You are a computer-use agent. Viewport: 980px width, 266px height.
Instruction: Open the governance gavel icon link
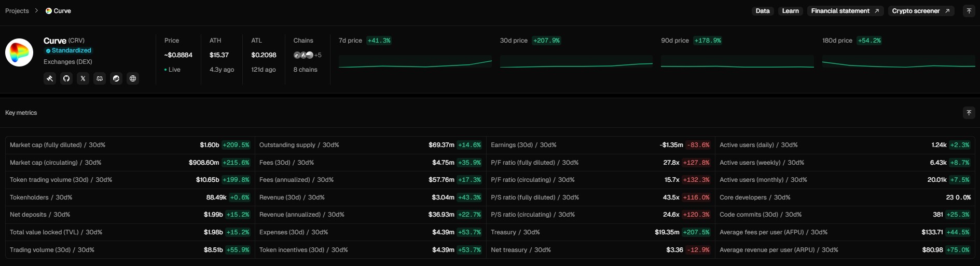click(50, 78)
